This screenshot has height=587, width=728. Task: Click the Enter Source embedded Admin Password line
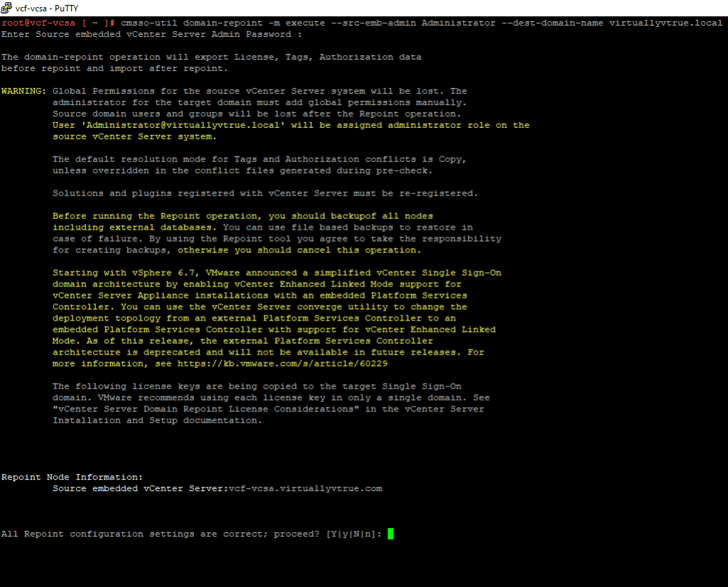[151, 34]
